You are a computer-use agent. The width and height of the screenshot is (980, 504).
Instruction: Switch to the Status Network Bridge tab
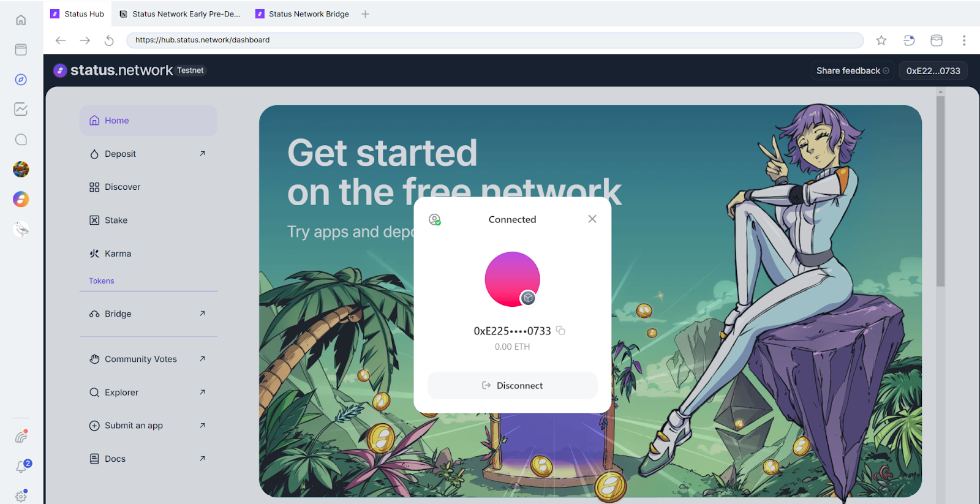[308, 14]
